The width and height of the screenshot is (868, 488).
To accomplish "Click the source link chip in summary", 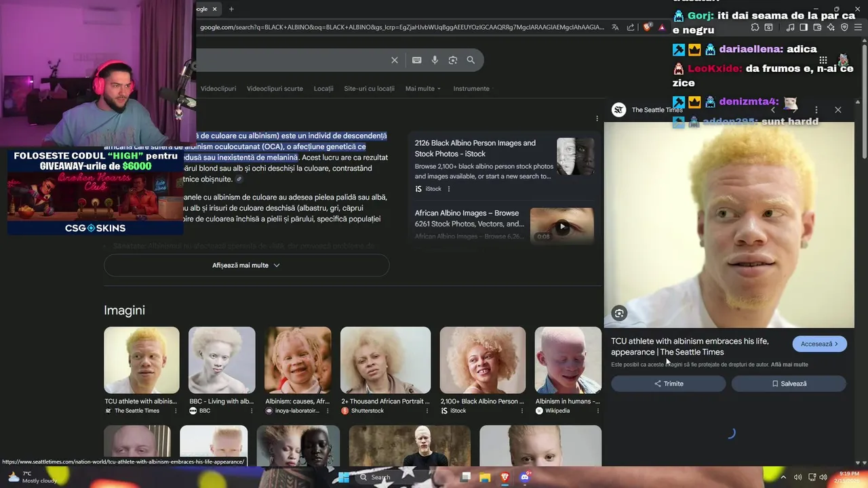I will [x=239, y=180].
